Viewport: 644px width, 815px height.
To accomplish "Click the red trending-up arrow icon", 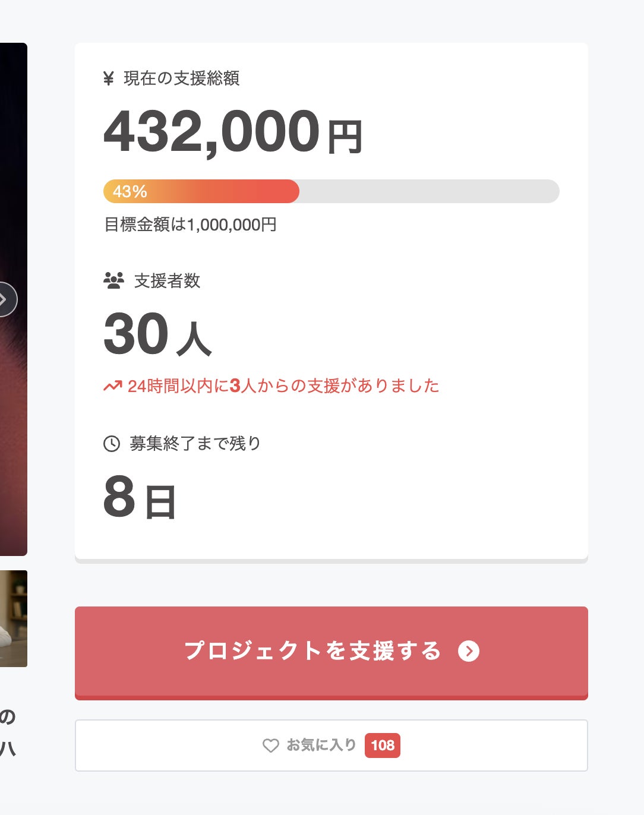I will click(113, 386).
